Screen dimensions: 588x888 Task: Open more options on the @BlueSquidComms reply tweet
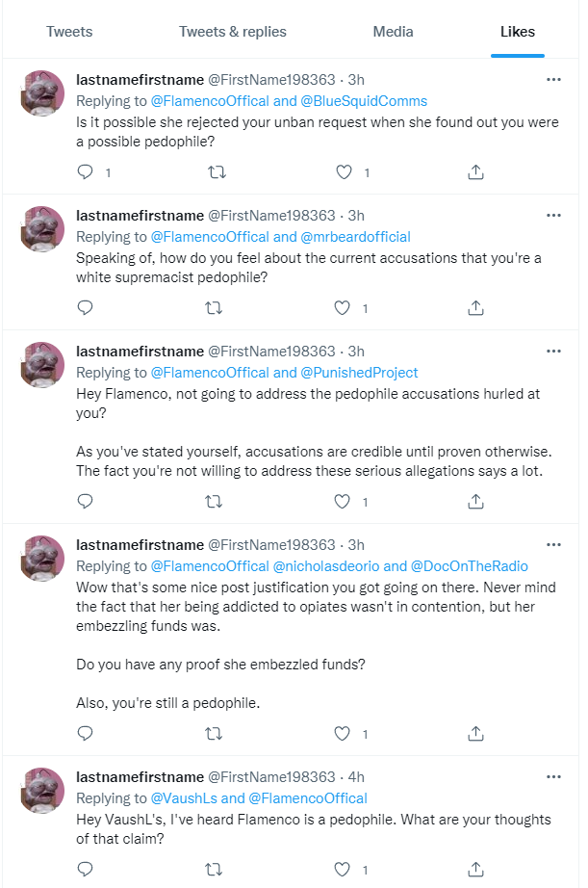553,80
